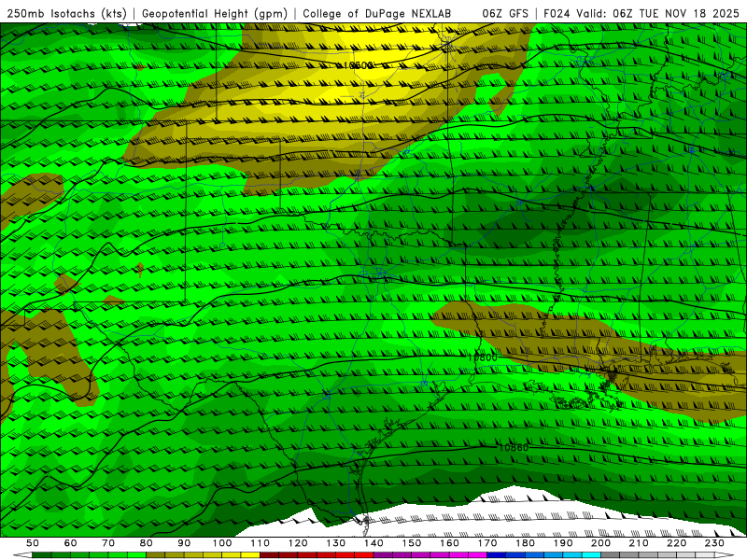Viewport: 747px width, 560px height.
Task: Click the bright magenta swatch just before 170
Action: (478, 554)
